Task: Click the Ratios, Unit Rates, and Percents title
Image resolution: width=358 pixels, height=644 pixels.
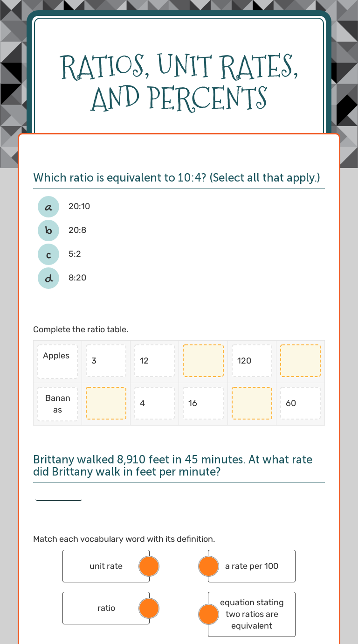Action: pyautogui.click(x=179, y=82)
